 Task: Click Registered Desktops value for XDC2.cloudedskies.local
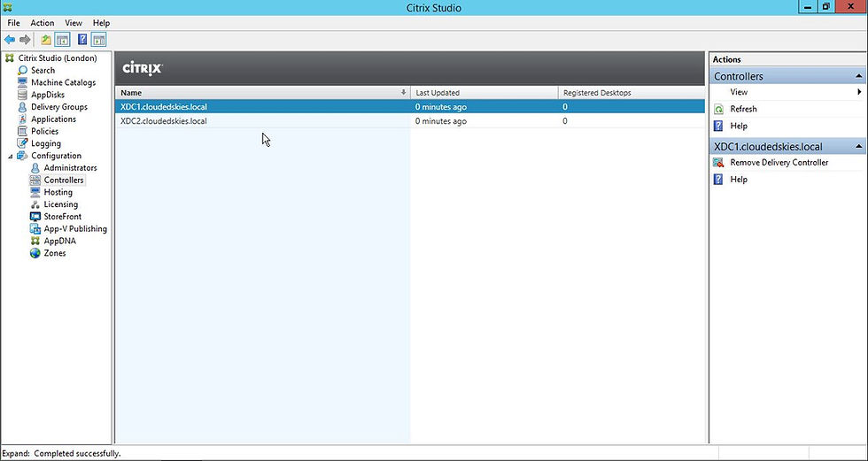click(565, 121)
